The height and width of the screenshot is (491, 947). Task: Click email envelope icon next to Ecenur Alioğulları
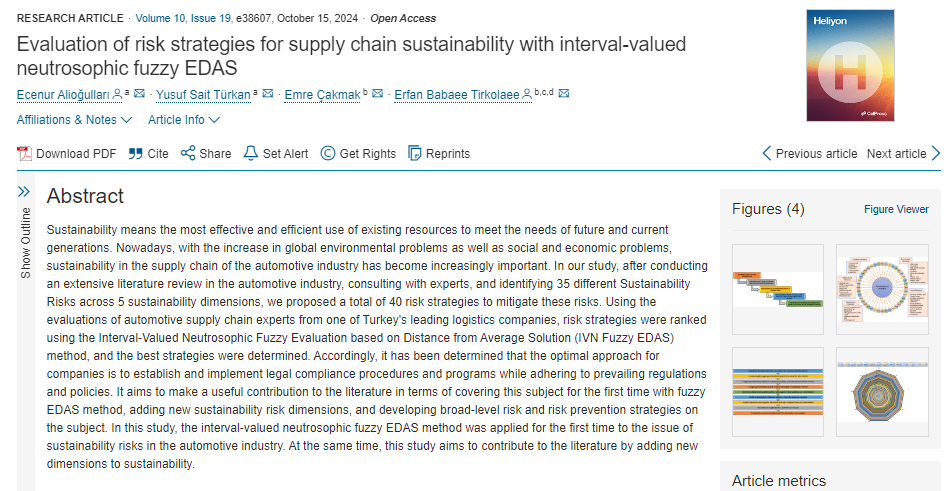[139, 95]
